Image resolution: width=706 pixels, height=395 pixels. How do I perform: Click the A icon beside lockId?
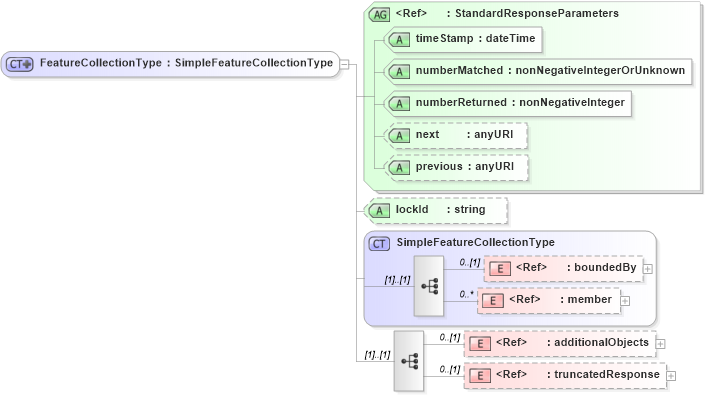point(379,210)
